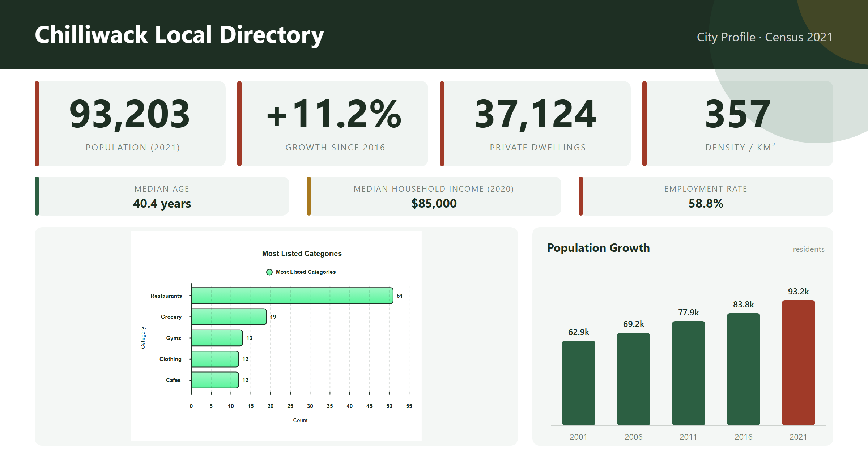Image resolution: width=868 pixels, height=463 pixels.
Task: Click the 2006 year label
Action: point(634,437)
